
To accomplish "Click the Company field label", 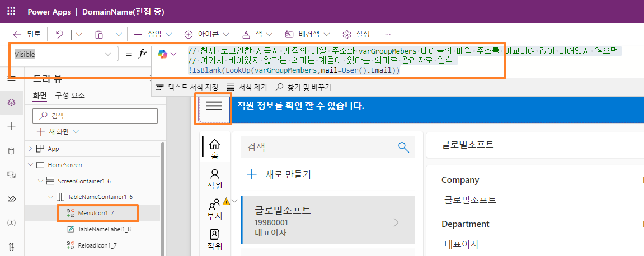I will (x=460, y=179).
